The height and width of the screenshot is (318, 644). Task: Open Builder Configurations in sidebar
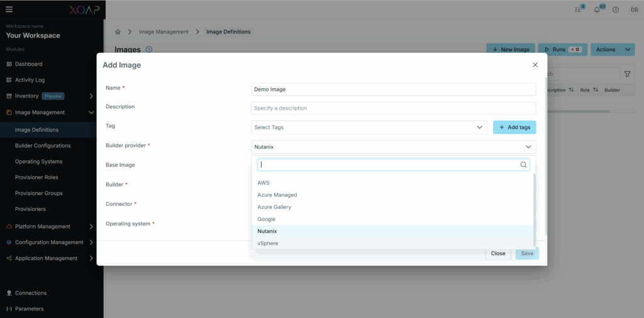point(43,145)
